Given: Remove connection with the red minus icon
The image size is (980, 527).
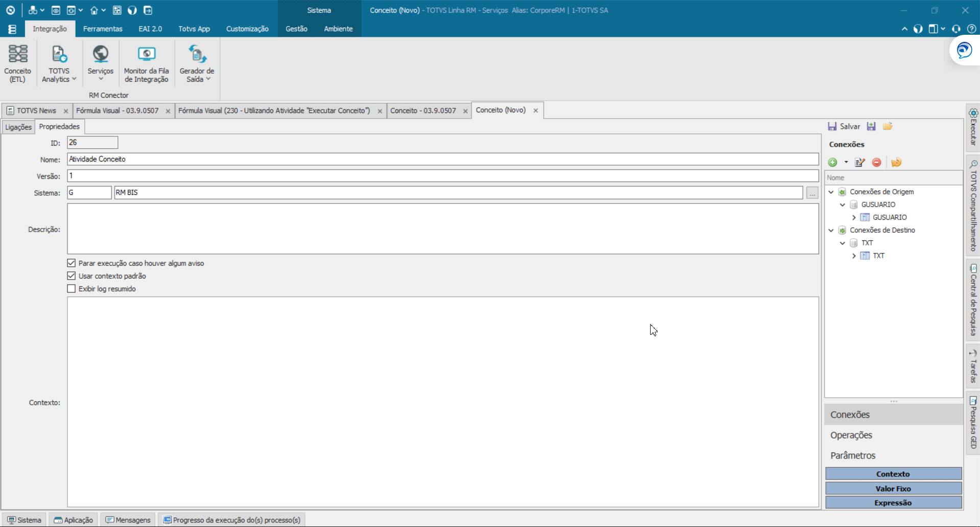Looking at the screenshot, I should [x=877, y=163].
